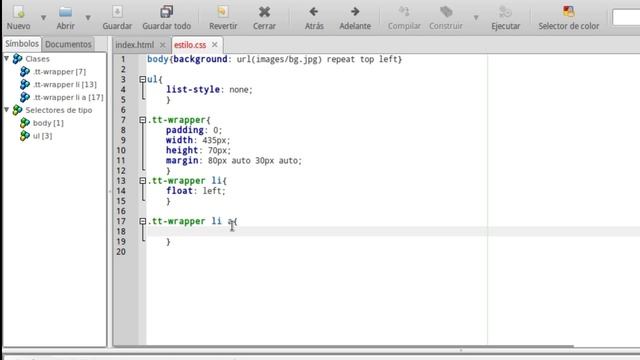Select .tt-wrapper [7] symbol
Viewport: 640px width, 360px height.
[60, 71]
